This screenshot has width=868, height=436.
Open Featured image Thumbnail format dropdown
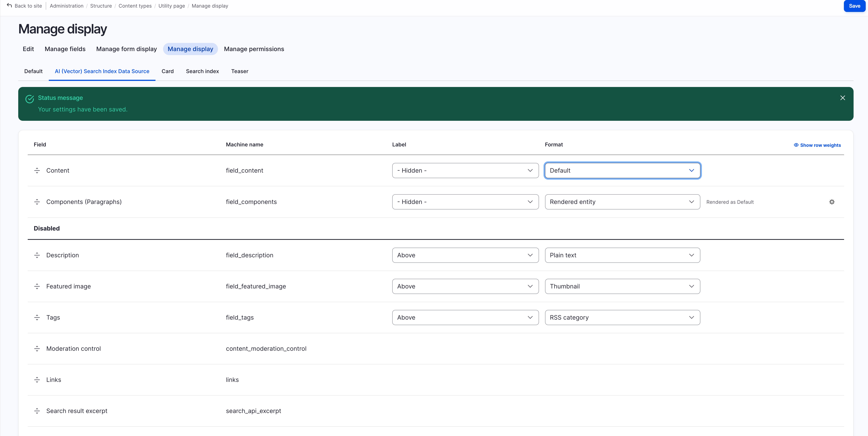point(622,286)
